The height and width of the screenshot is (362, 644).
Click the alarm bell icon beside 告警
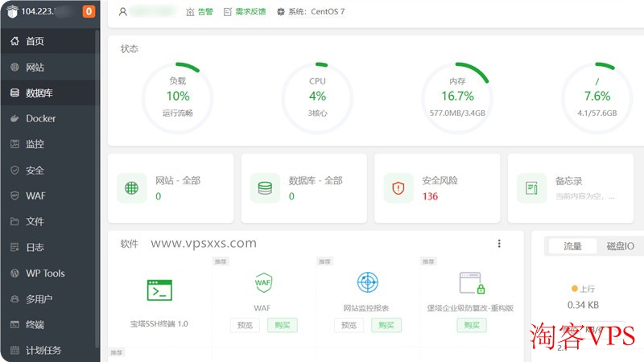(x=190, y=12)
